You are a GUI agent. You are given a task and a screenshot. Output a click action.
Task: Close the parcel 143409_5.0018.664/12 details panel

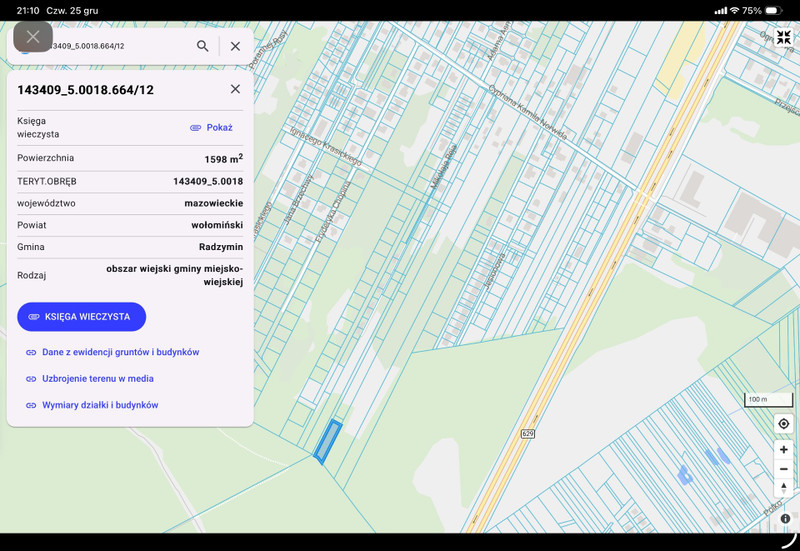235,89
